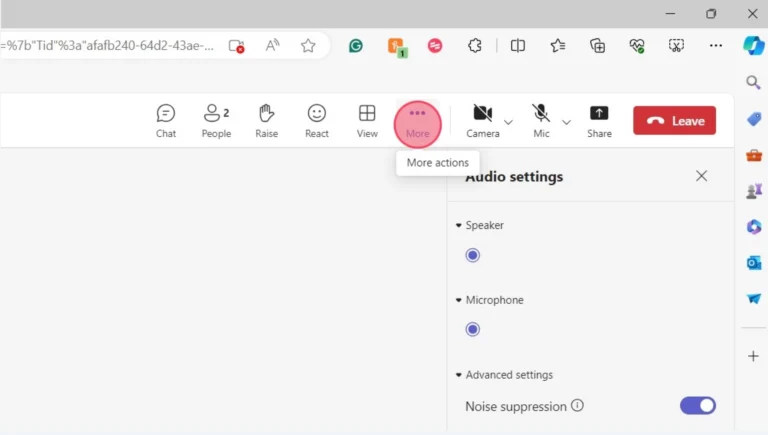768x435 pixels.
Task: Open the sidebar Shopping tag
Action: click(754, 119)
